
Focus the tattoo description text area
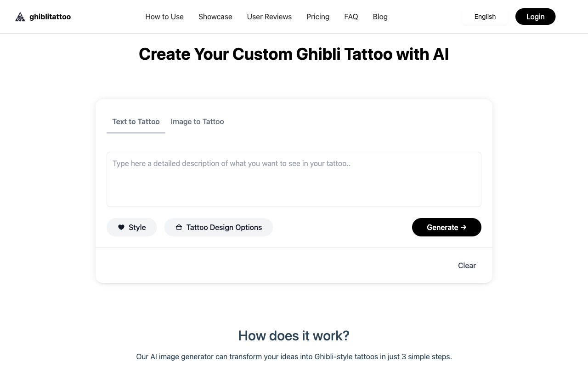tap(294, 179)
